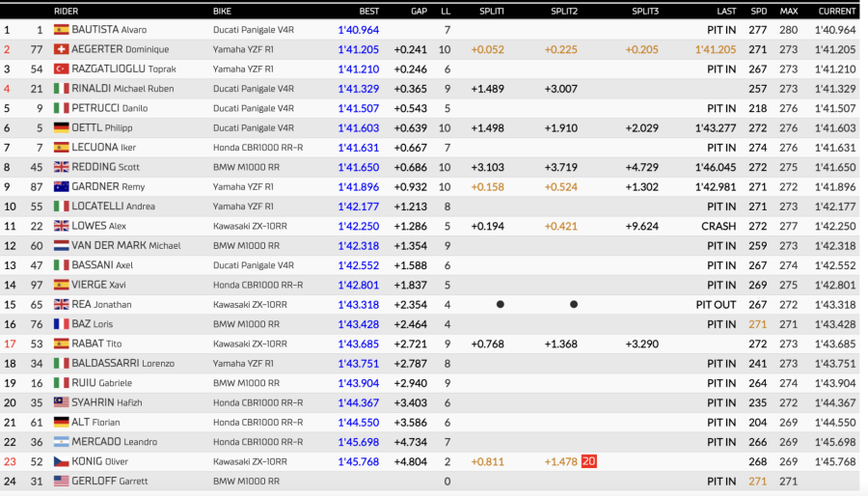Screen dimensions: 868x496
Task: Click the BEST column header
Action: (x=369, y=11)
